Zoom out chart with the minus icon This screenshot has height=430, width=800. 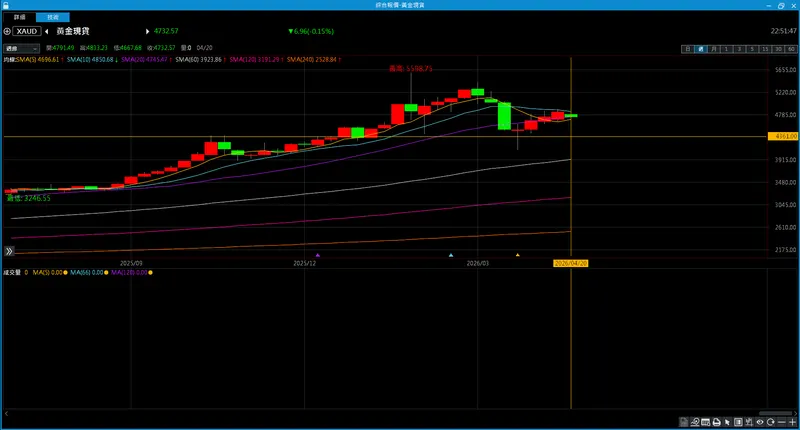[x=782, y=422]
